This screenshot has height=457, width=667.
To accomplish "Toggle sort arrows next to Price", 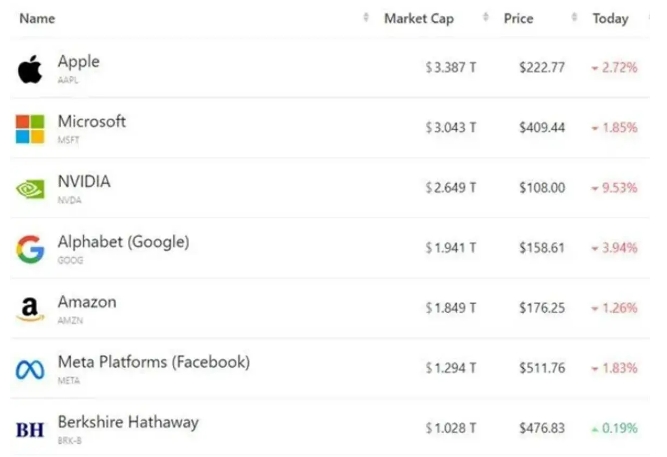I will [x=574, y=17].
